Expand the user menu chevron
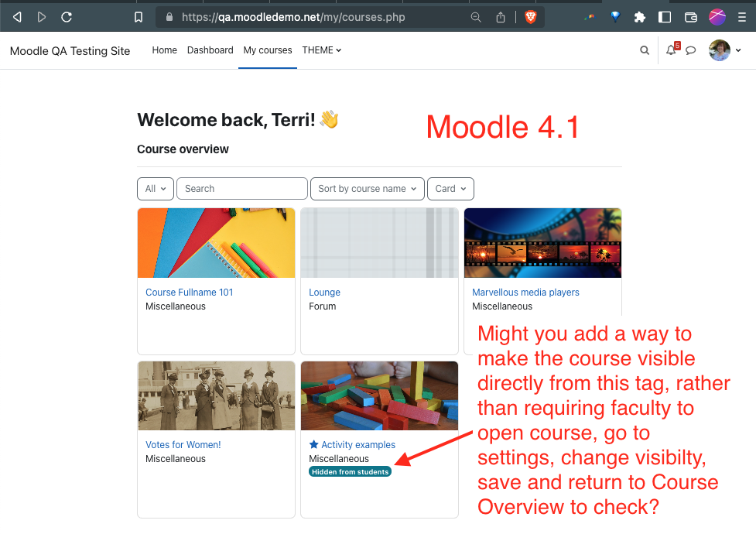 coord(738,50)
